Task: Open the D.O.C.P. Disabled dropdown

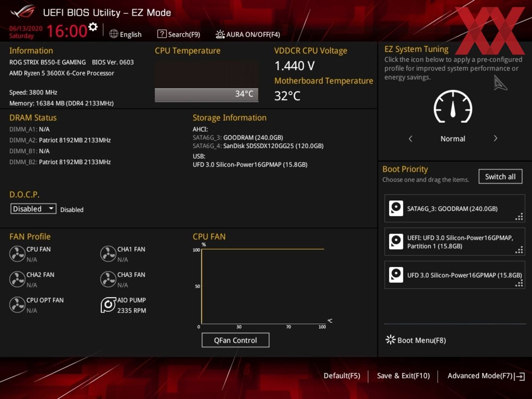Action: click(x=33, y=209)
